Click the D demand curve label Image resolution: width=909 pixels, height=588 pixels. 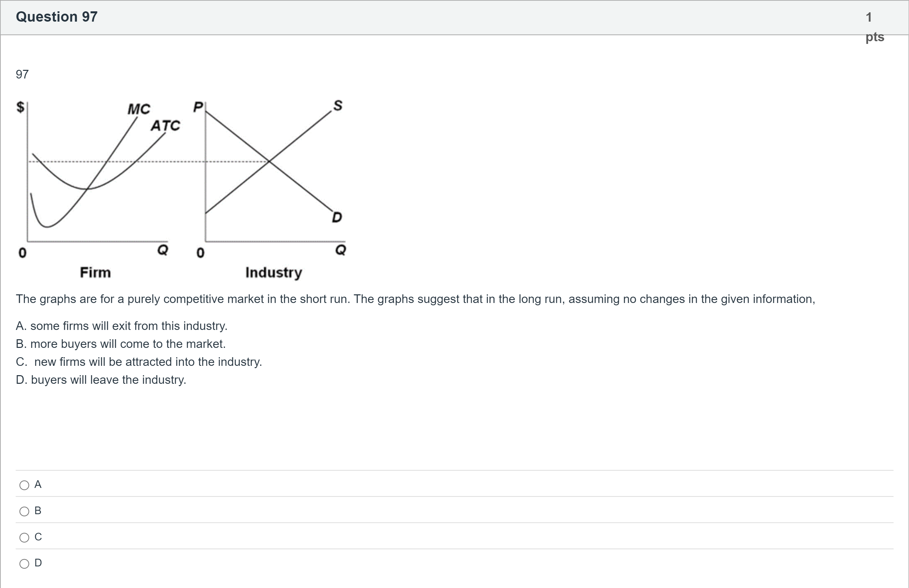tap(337, 217)
